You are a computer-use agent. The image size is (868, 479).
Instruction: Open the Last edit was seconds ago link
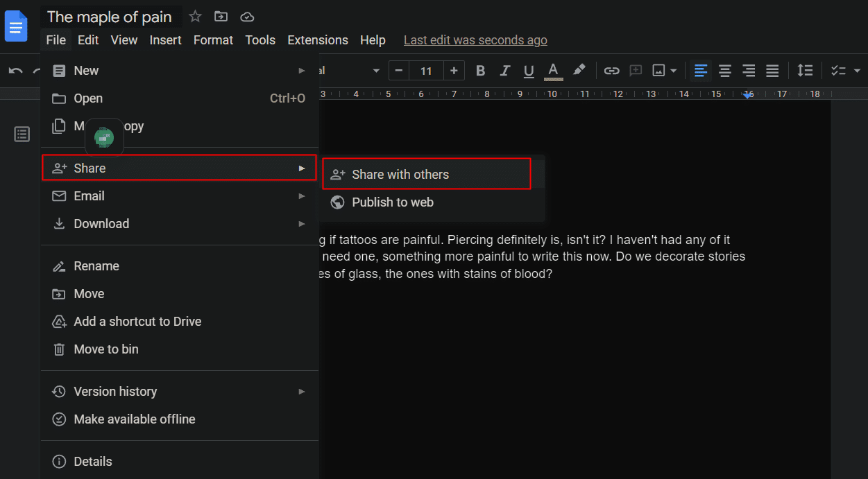tap(475, 40)
